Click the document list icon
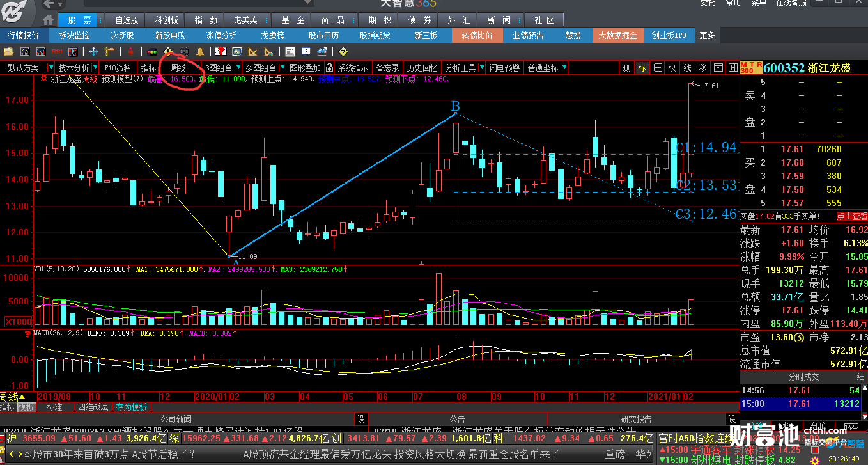Image resolution: width=868 pixels, height=465 pixels. [290, 51]
